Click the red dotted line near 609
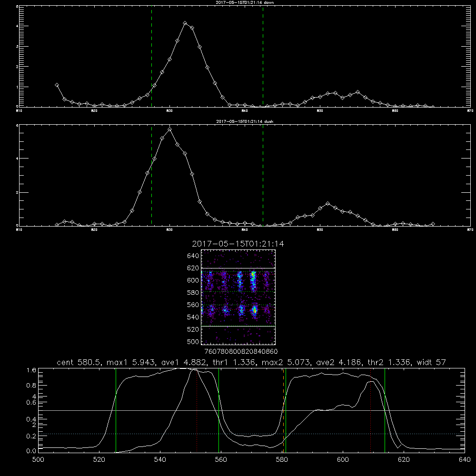 click(x=370, y=410)
